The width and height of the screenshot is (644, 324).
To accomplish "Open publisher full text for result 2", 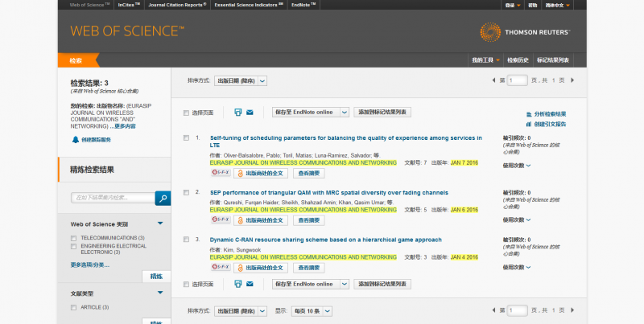I will pos(261,220).
